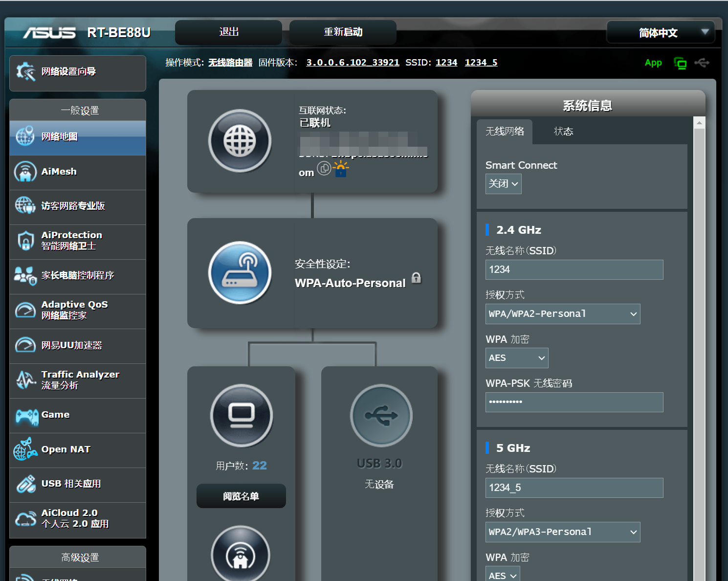Open the network setup wizard icon

[x=25, y=72]
